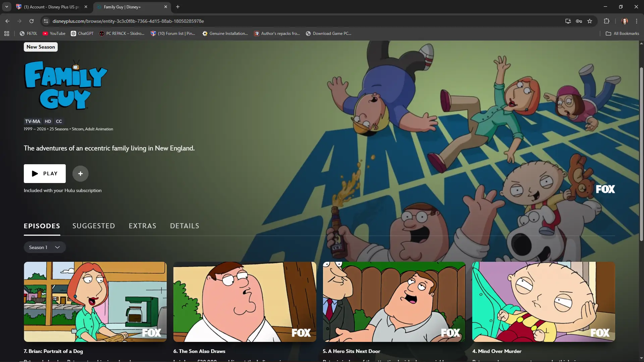Switch to the EPISODES tab
The image size is (644, 362).
coord(42,226)
